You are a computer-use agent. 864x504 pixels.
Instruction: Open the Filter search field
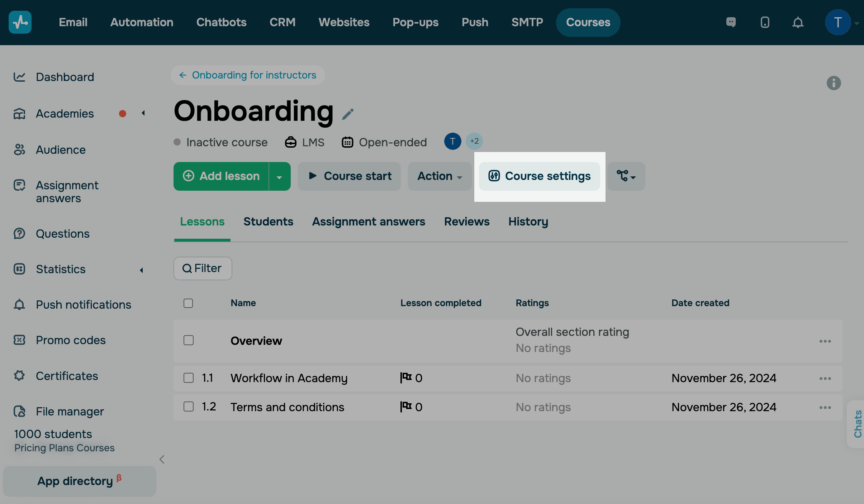203,268
